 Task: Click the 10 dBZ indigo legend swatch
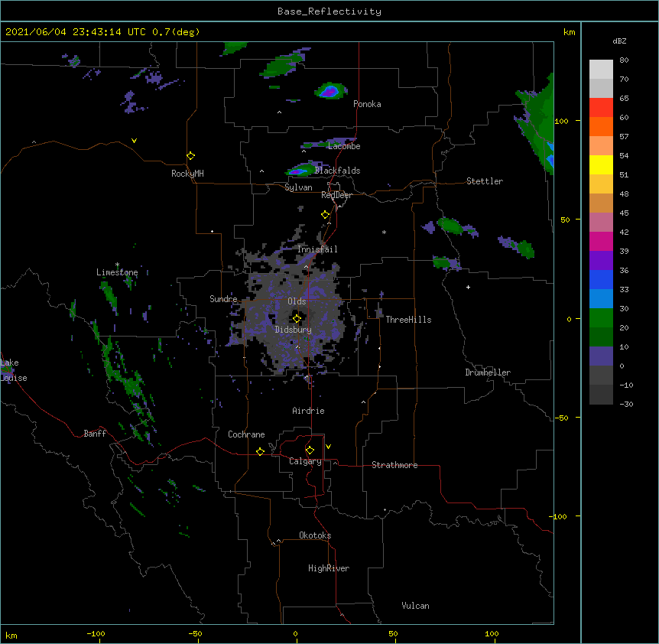(601, 356)
